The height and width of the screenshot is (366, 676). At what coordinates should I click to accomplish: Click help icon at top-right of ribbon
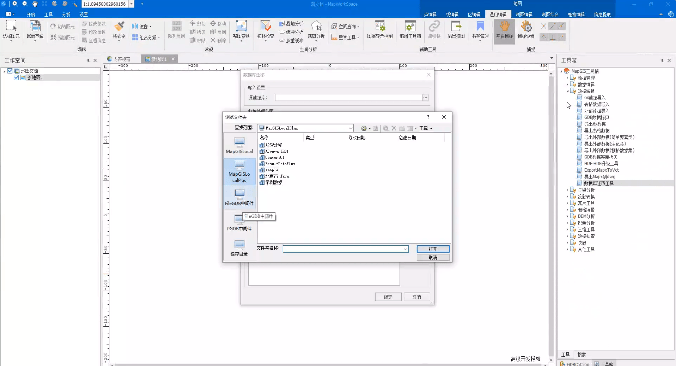(671, 14)
